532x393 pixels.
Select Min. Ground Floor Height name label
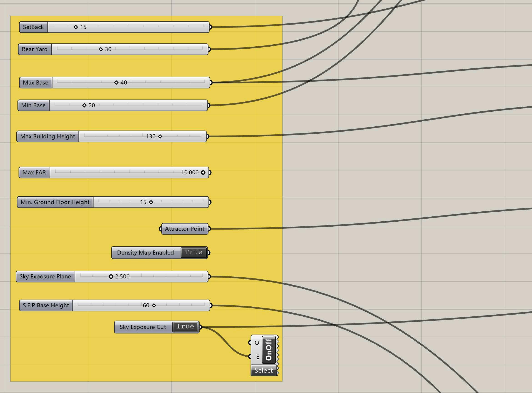point(55,202)
